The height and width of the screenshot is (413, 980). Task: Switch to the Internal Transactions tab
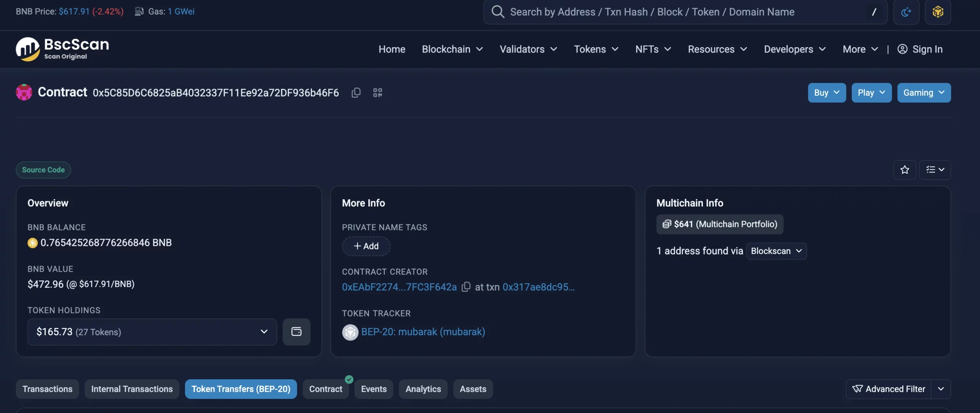click(132, 389)
